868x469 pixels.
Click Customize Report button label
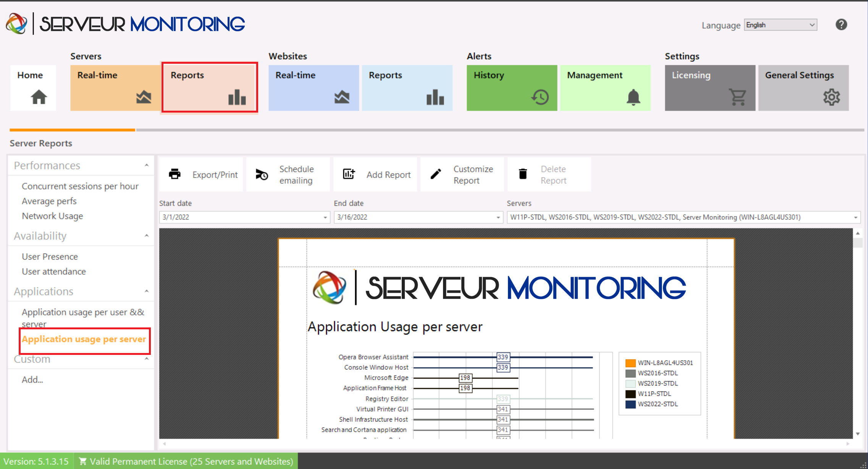473,175
